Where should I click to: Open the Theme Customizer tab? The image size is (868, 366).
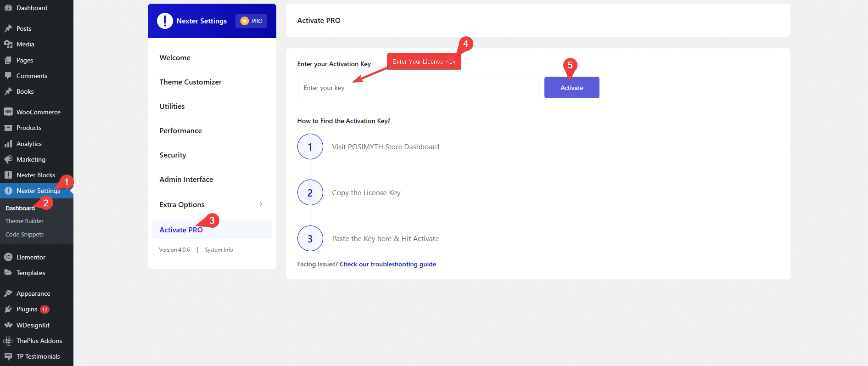click(190, 82)
